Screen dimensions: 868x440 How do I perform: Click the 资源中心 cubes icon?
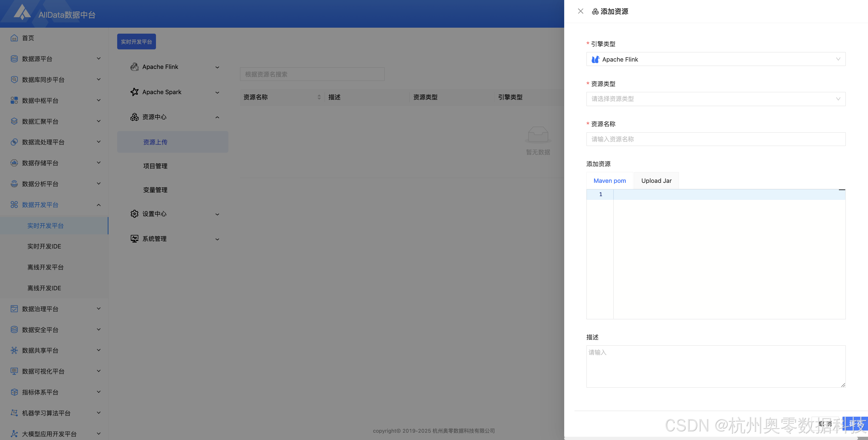point(135,117)
